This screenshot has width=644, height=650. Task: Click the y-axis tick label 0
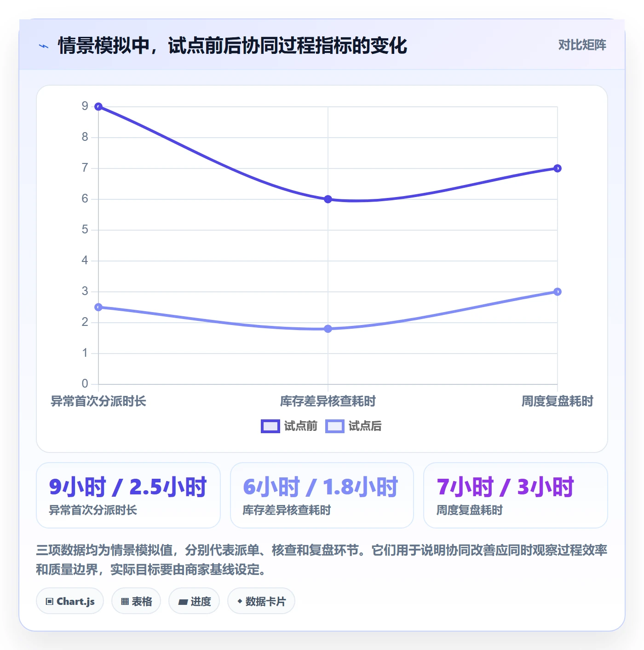tap(85, 384)
